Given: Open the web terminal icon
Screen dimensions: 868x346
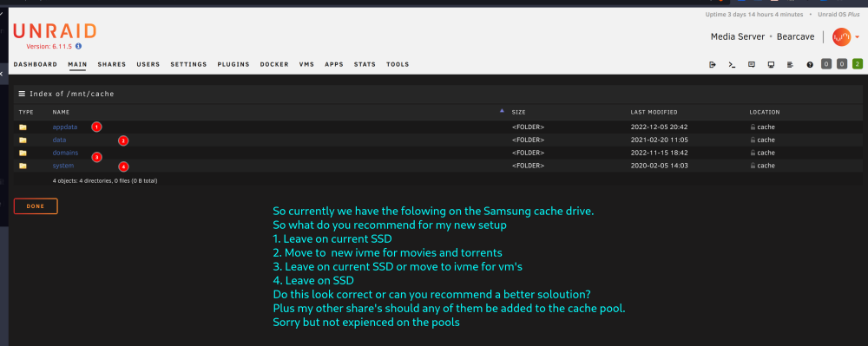Looking at the screenshot, I should pos(732,65).
